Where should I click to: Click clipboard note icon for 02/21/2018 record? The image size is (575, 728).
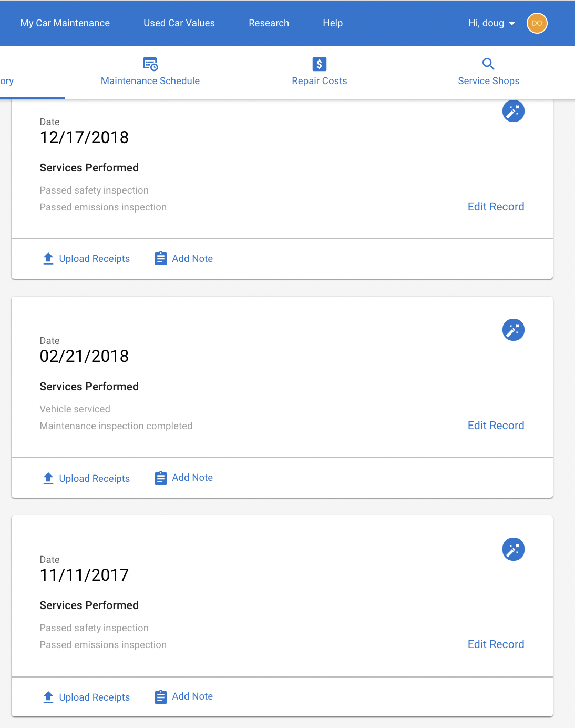[161, 478]
